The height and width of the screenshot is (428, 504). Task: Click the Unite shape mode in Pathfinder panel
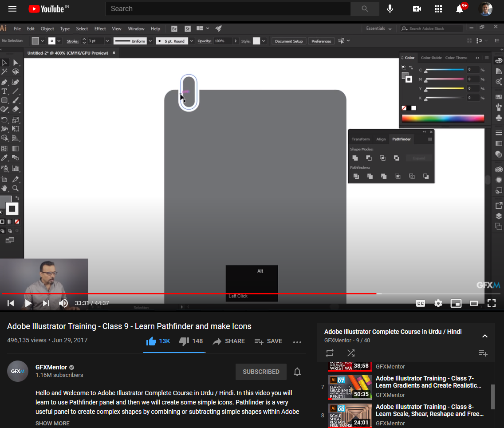click(x=355, y=158)
